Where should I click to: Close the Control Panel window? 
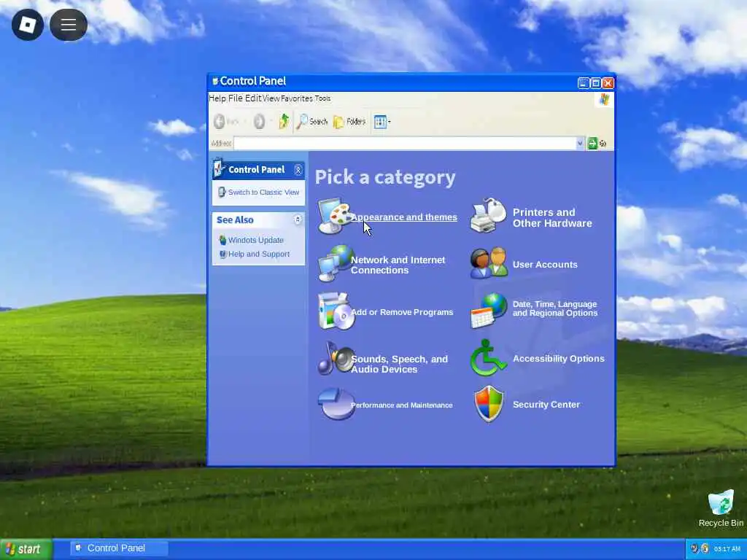[608, 83]
